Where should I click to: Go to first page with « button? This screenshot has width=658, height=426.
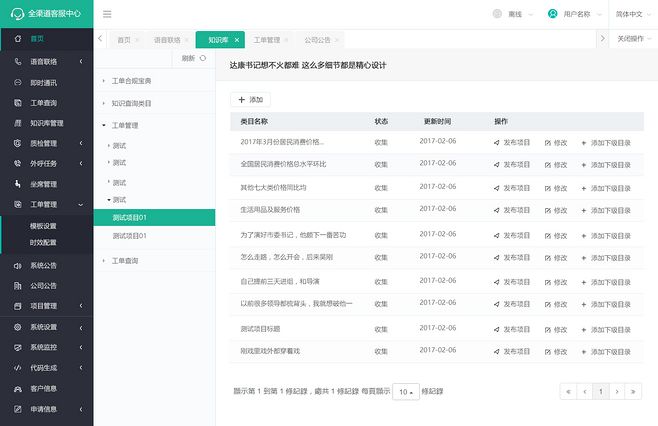pos(568,392)
